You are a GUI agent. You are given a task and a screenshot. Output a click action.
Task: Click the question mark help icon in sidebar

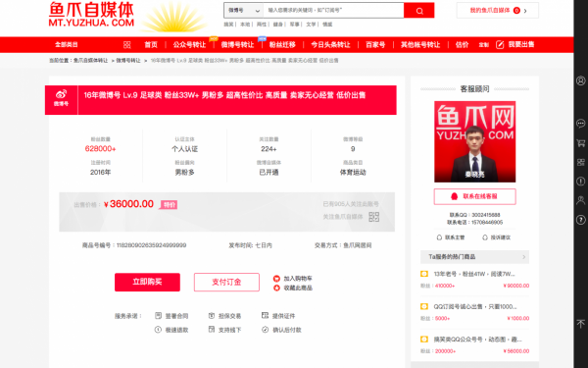click(580, 220)
